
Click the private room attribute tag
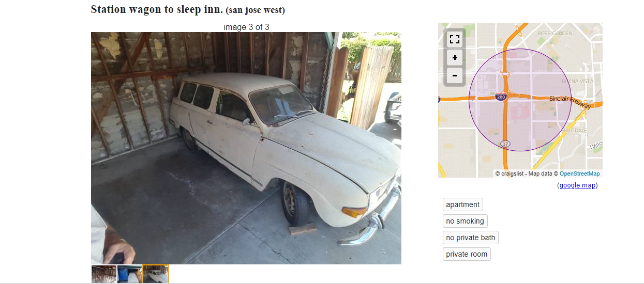click(467, 254)
